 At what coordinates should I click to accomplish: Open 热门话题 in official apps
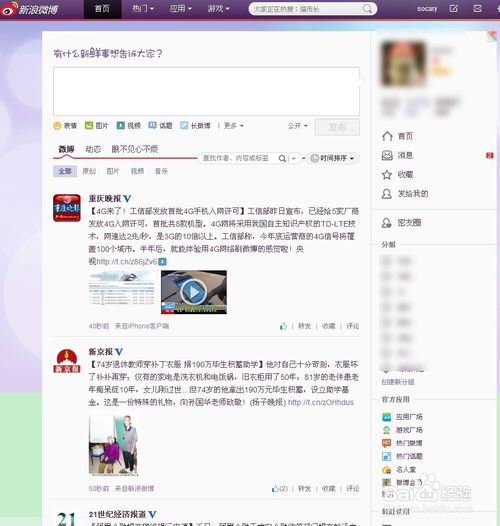[402, 456]
